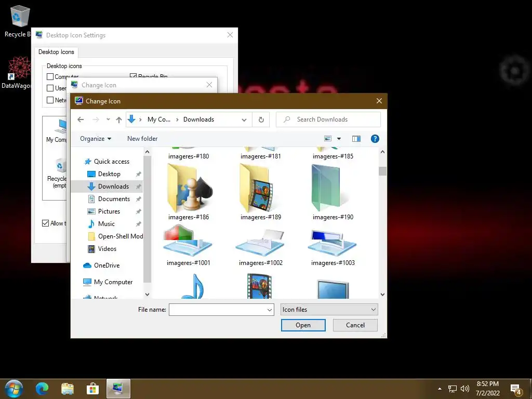
Task: Toggle User's Files checkbox in Desktop Icon Settings
Action: click(50, 88)
